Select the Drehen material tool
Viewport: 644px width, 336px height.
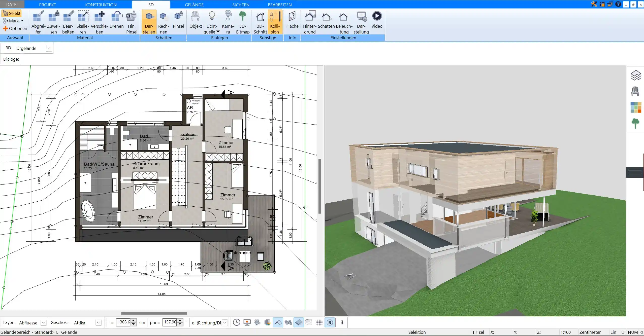click(x=116, y=19)
